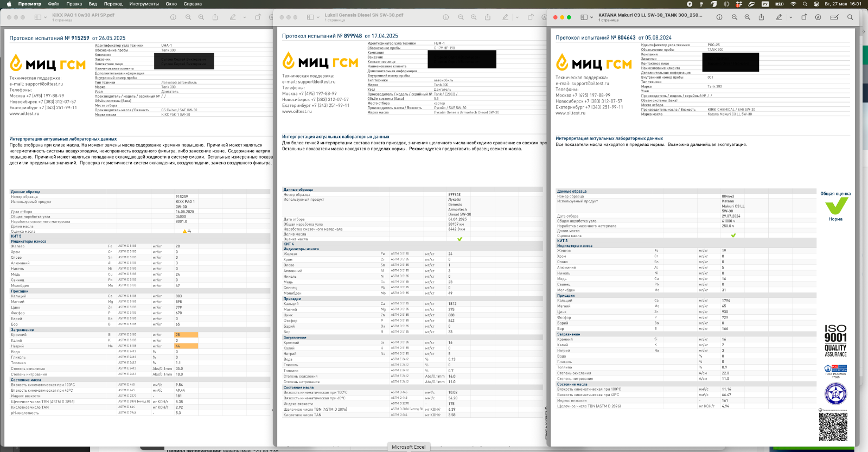
Task: Show markup toolbar in KATANA window
Action: pyautogui.click(x=818, y=17)
